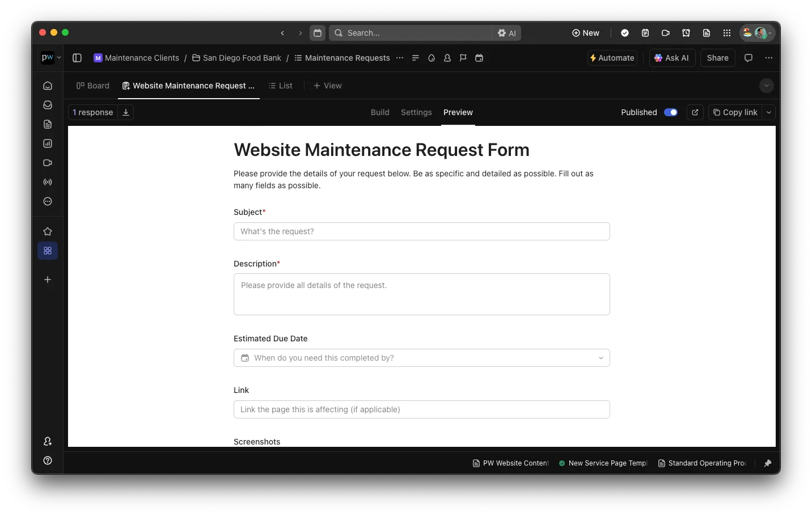The height and width of the screenshot is (516, 812).
Task: Click the plus icon in left sidebar
Action: (48, 280)
